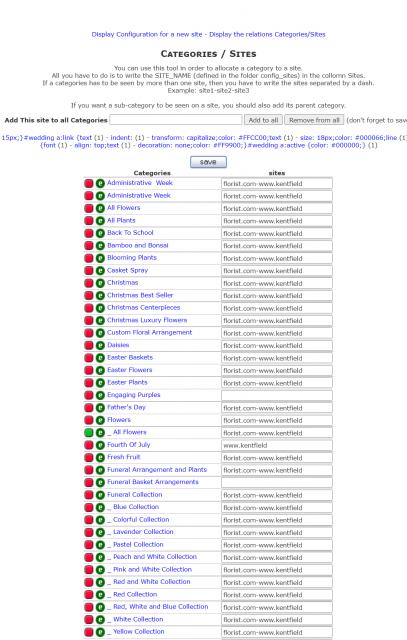
Task: Click the Add to all button
Action: pyautogui.click(x=263, y=120)
